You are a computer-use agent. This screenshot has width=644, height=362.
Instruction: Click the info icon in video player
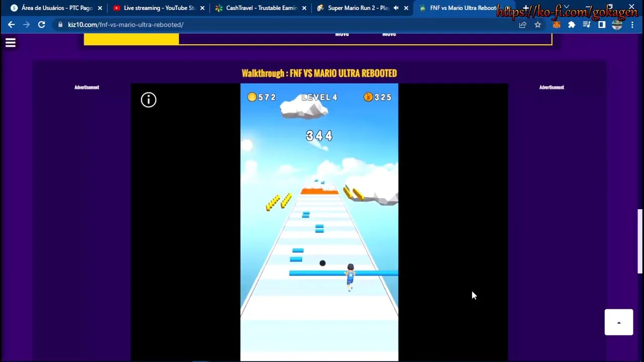coord(148,100)
